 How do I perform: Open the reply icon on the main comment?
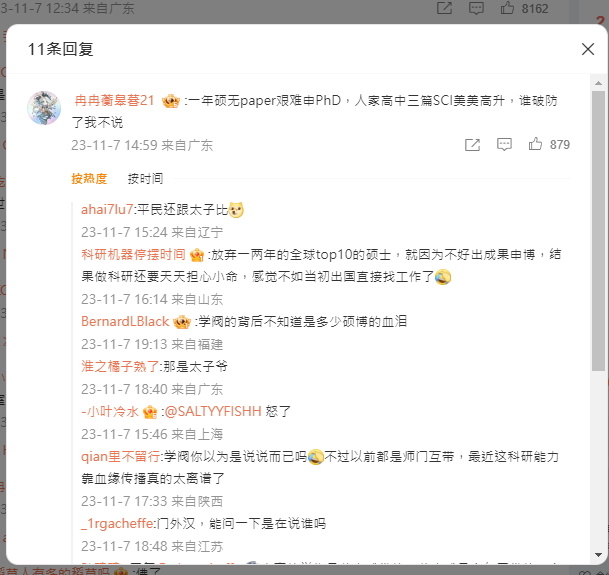(x=504, y=145)
